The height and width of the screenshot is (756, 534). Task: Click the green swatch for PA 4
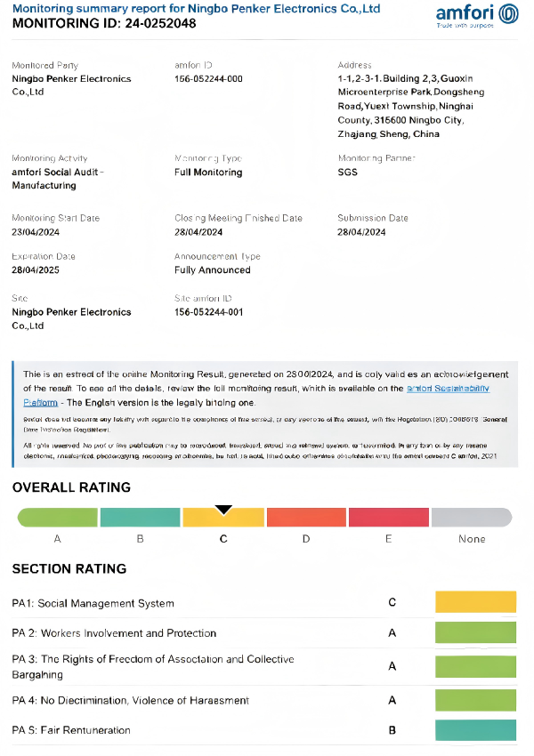click(x=475, y=700)
